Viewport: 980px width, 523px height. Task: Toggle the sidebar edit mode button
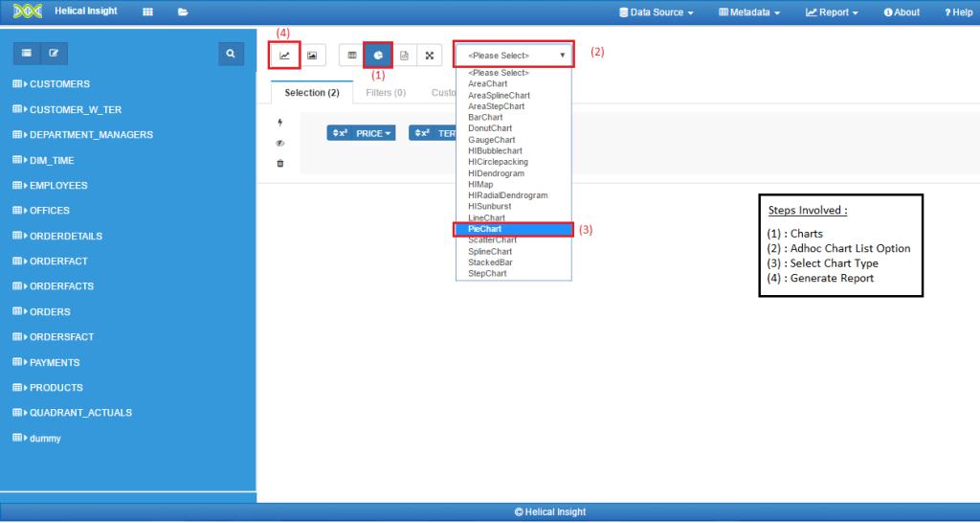(x=54, y=54)
